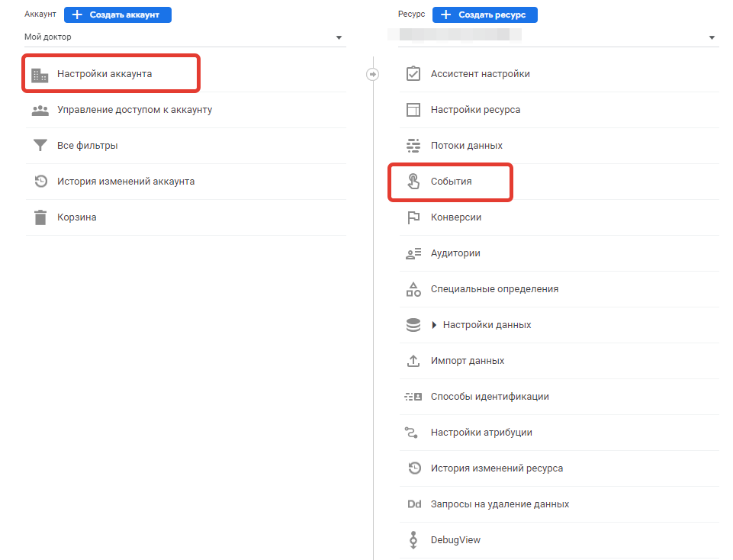The image size is (733, 560).
Task: Open the resource selector dropdown arrow
Action: tap(712, 37)
